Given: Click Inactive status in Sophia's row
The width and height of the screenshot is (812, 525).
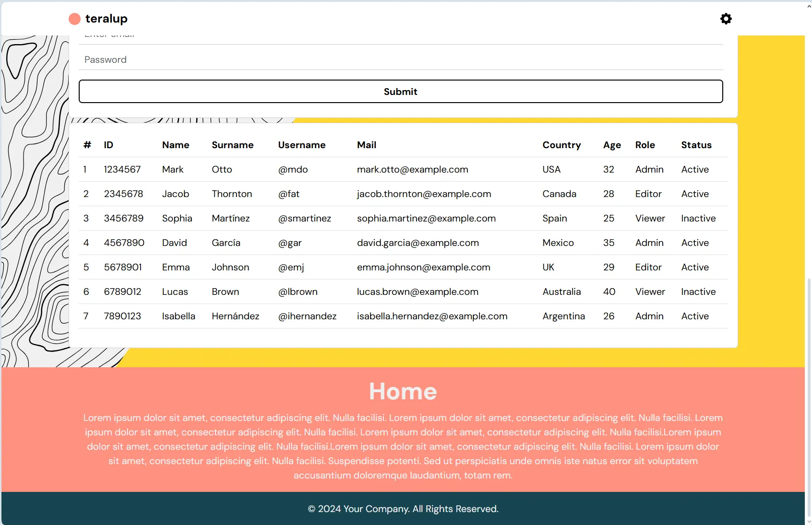Looking at the screenshot, I should pyautogui.click(x=698, y=218).
